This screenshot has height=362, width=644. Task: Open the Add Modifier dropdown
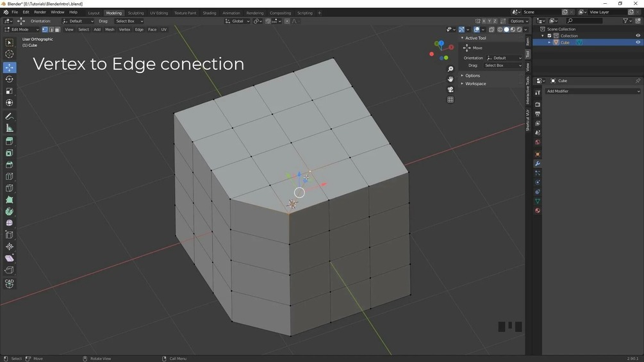click(x=593, y=91)
